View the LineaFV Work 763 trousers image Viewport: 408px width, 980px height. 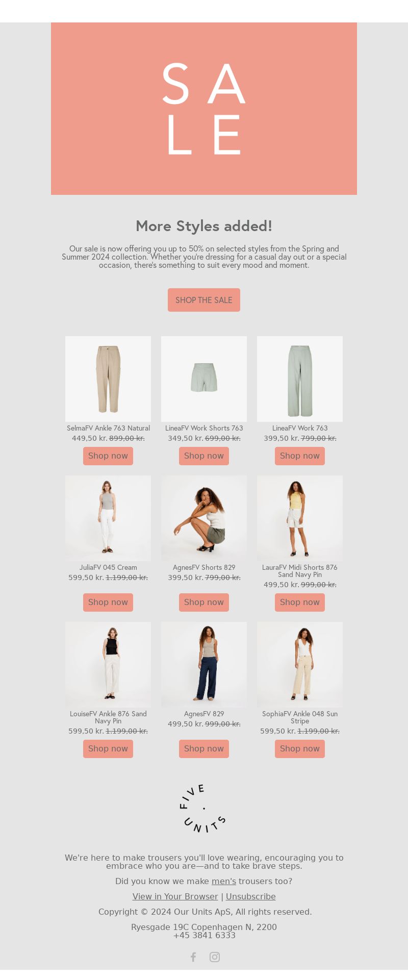pos(300,379)
